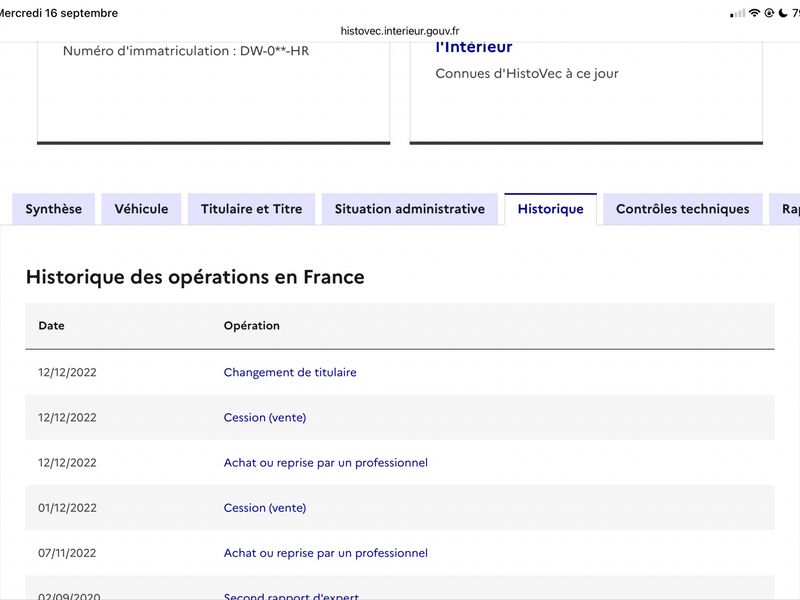Click the 07/11/2022 Achat ou reprise par un professionnel
The width and height of the screenshot is (800, 600).
(326, 553)
